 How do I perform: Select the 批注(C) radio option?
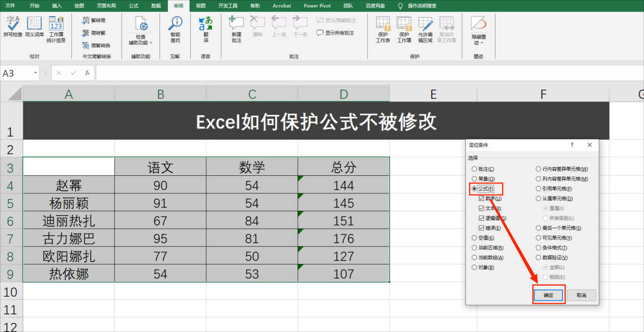tap(483, 169)
